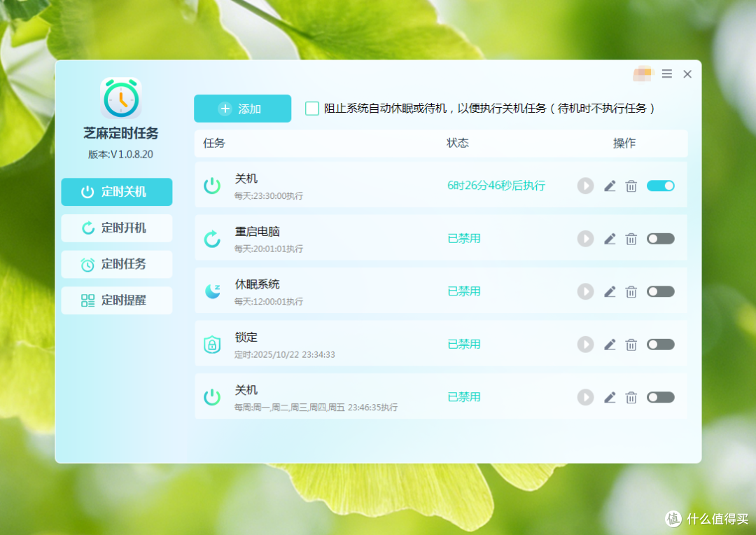
Task: Click the 添加 button
Action: coord(242,109)
